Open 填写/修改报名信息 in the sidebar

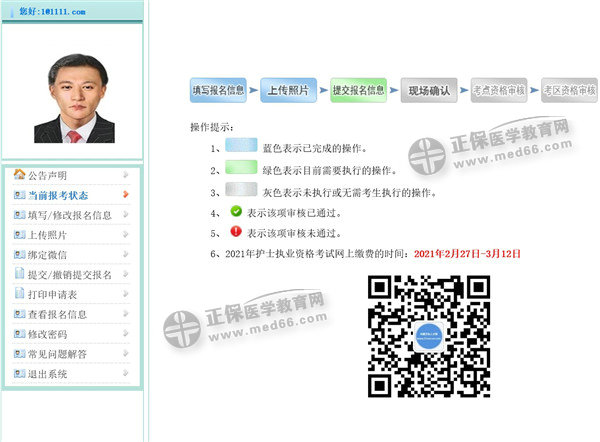68,214
